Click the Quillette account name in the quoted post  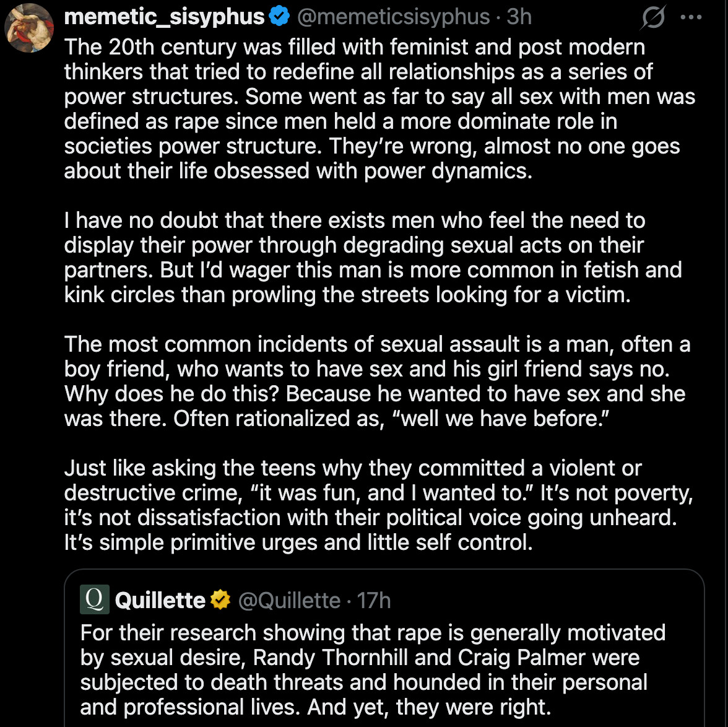point(160,600)
